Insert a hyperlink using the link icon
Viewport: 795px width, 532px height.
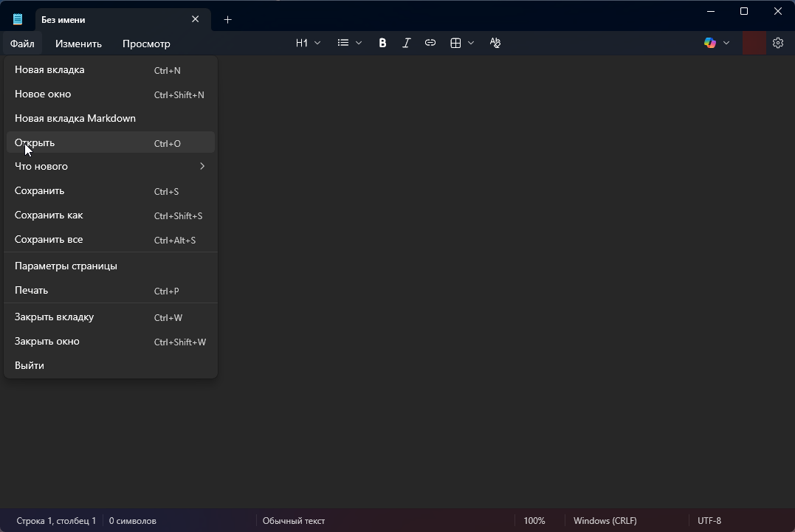click(430, 43)
